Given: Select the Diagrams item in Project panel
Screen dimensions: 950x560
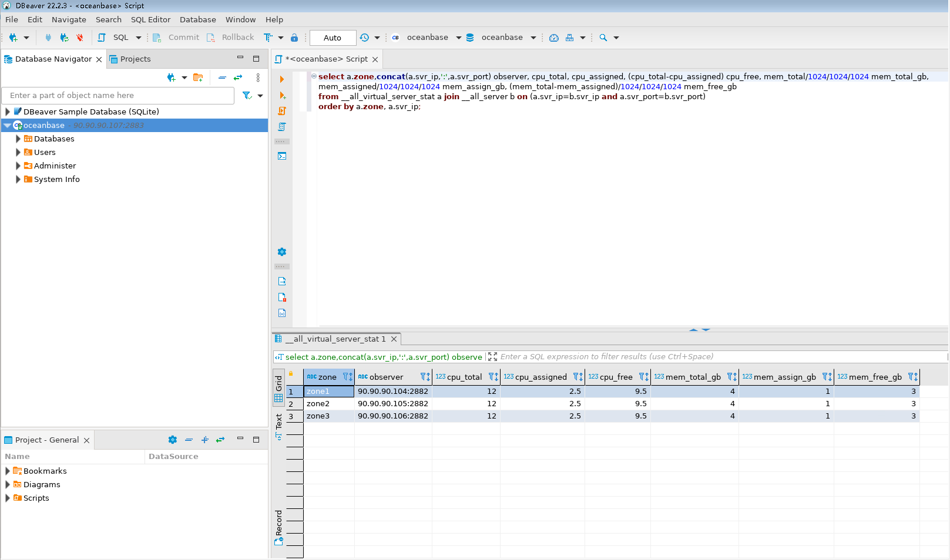Looking at the screenshot, I should (x=42, y=484).
